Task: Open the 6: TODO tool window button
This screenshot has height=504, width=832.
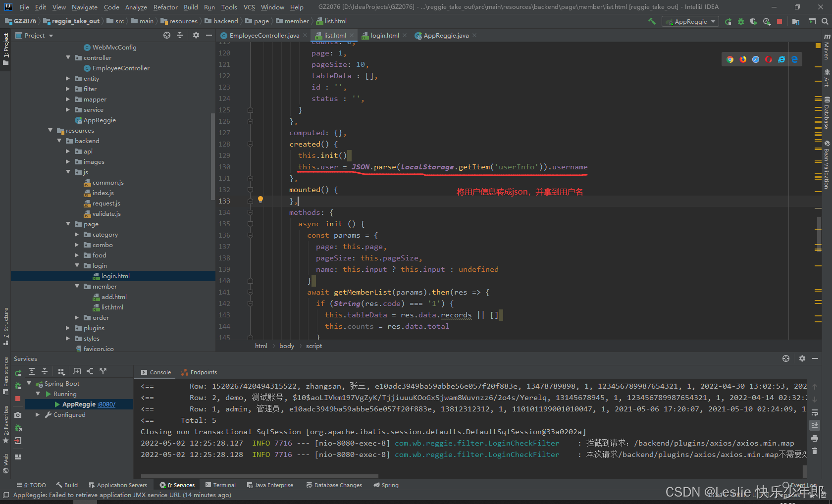Action: [x=31, y=485]
